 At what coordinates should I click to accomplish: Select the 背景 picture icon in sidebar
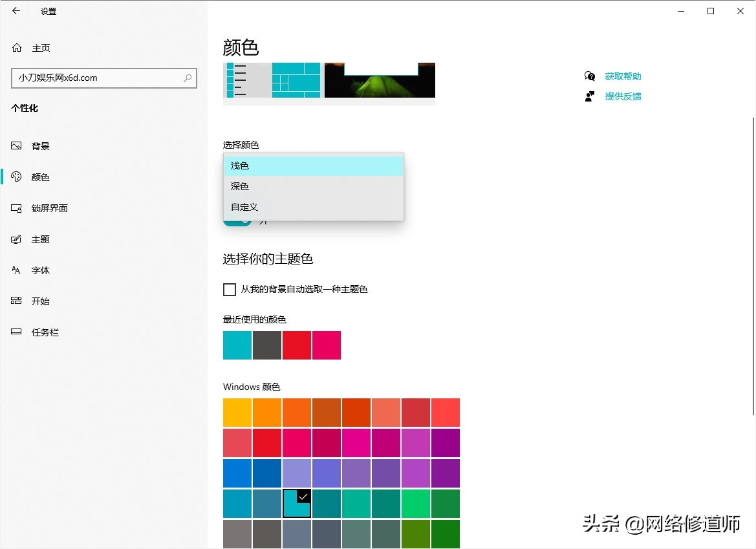click(x=16, y=145)
